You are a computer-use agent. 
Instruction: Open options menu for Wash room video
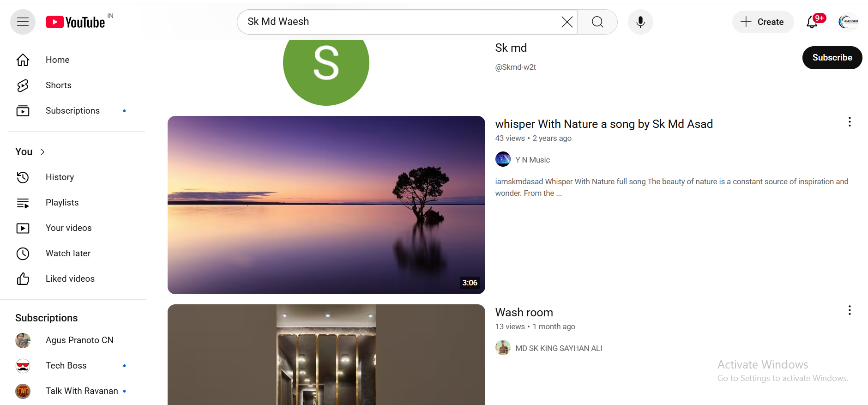point(849,310)
